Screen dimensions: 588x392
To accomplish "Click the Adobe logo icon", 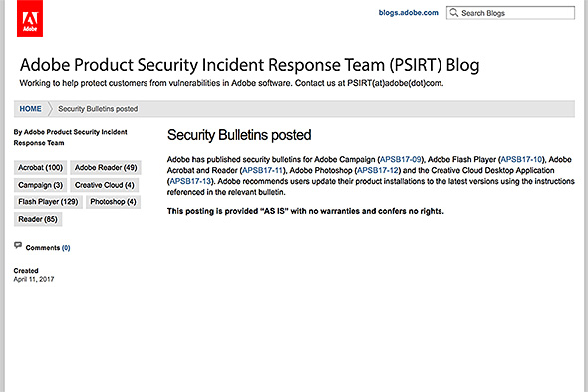I will point(30,18).
